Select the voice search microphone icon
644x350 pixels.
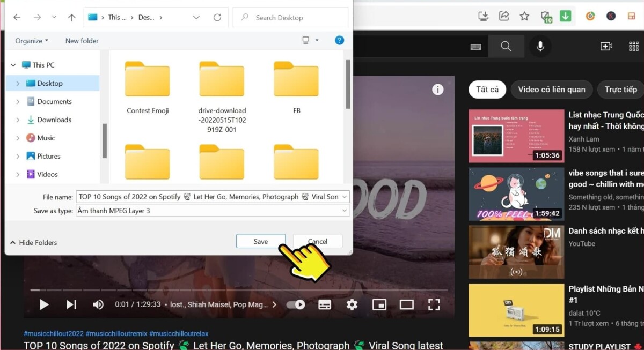point(540,46)
